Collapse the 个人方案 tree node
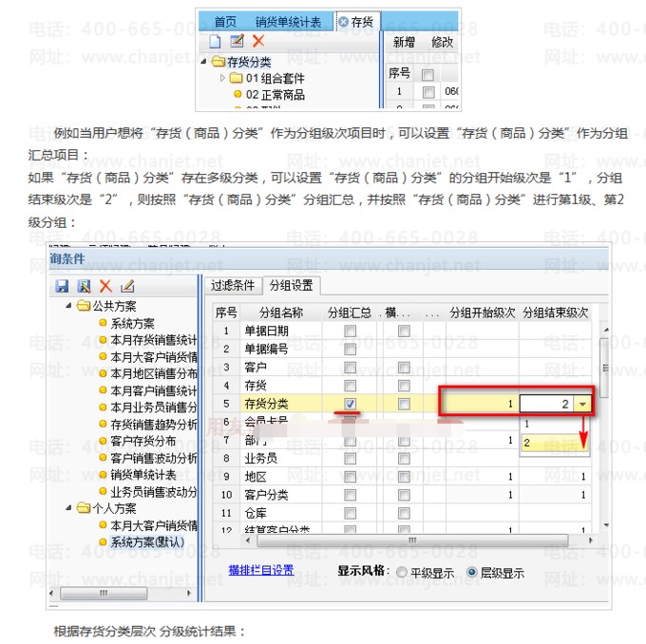The height and width of the screenshot is (644, 646). pyautogui.click(x=68, y=508)
